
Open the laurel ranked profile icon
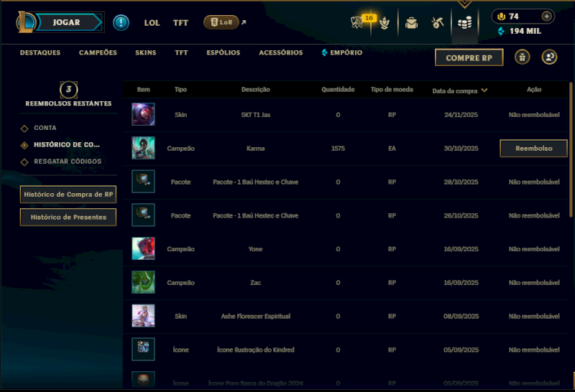[385, 23]
